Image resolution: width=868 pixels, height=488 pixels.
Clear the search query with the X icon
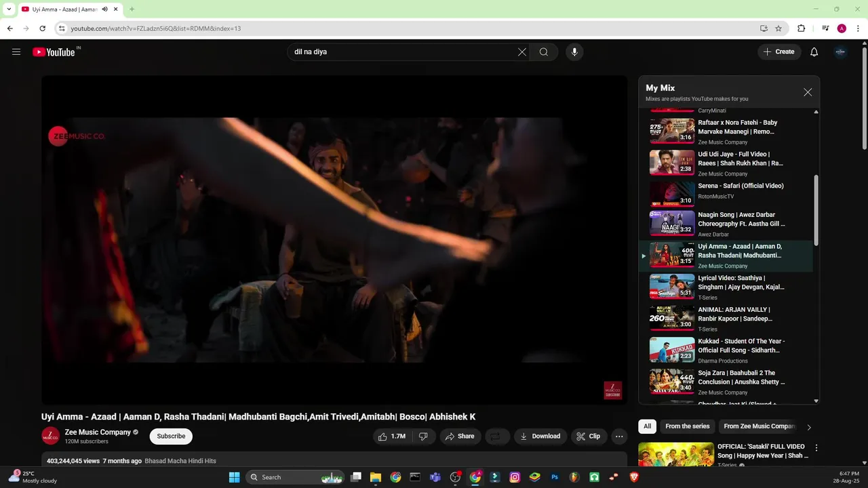[x=522, y=52]
